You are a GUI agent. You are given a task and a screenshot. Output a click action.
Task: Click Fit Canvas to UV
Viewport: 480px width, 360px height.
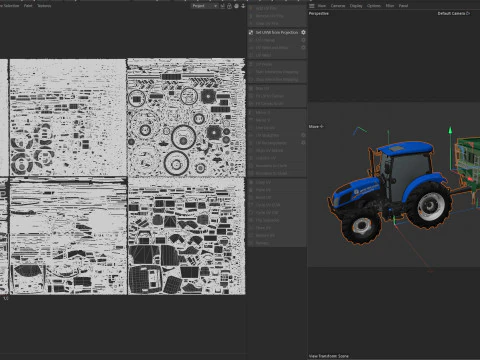coord(269,104)
